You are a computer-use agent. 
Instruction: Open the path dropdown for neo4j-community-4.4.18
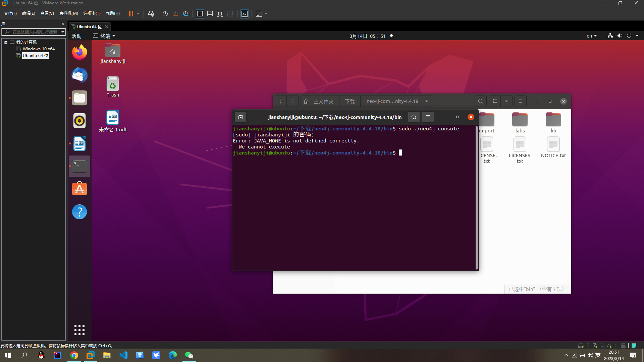click(x=426, y=101)
